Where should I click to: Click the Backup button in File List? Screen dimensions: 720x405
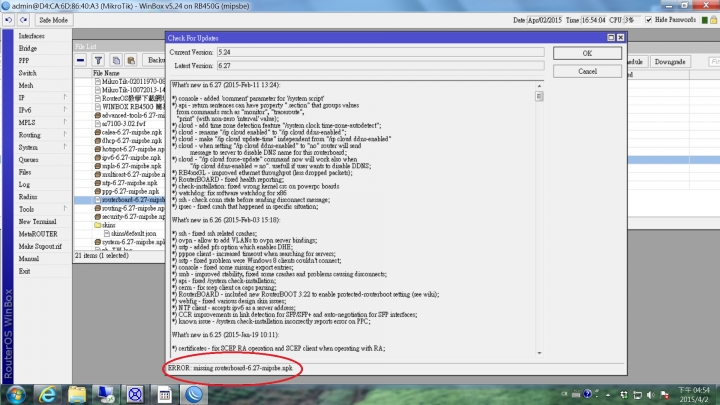coord(155,60)
